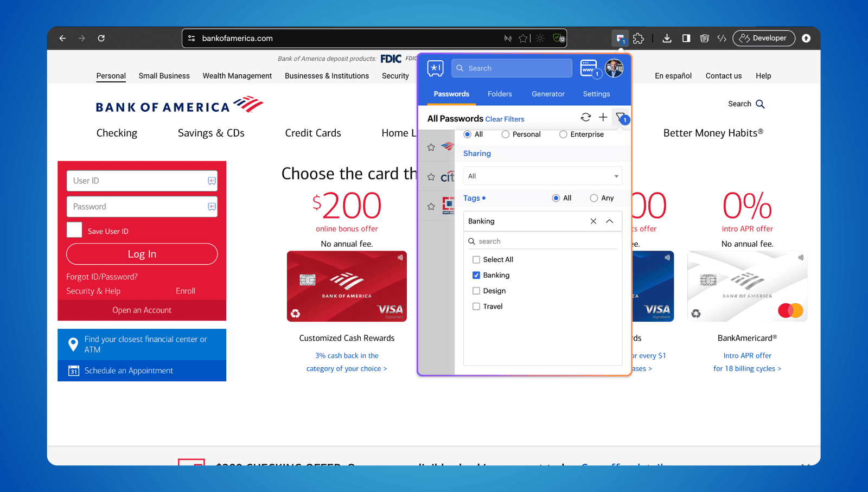This screenshot has height=492, width=868.
Task: Uncheck the Banking tag checkbox
Action: pyautogui.click(x=476, y=275)
